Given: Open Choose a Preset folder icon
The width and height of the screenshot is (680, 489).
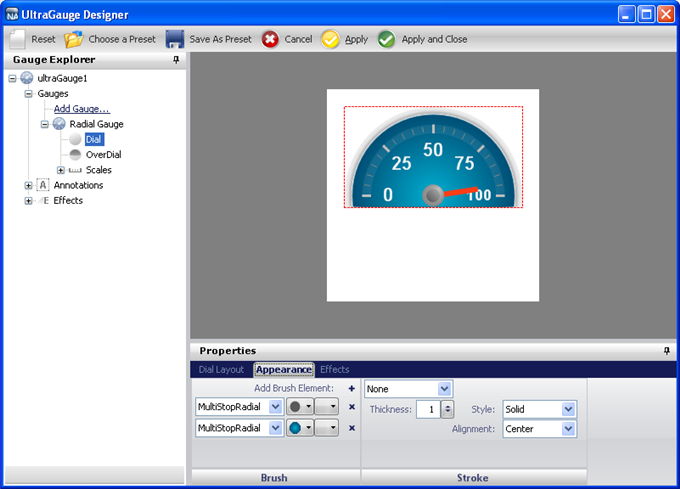Looking at the screenshot, I should [x=74, y=39].
